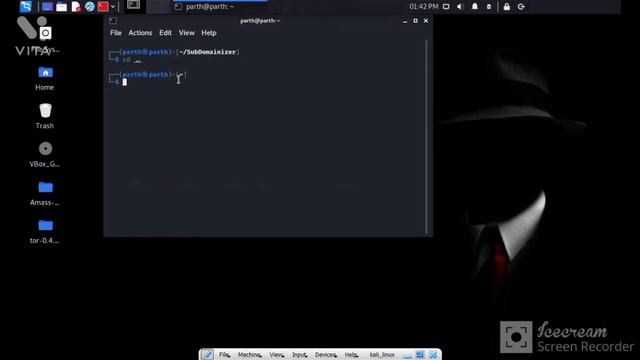The height and width of the screenshot is (360, 640).
Task: Click the terminal vertical scrollbar
Action: coord(427,137)
